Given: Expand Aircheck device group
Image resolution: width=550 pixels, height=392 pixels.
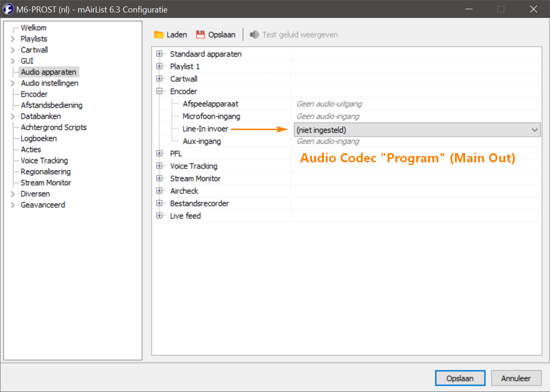Looking at the screenshot, I should [160, 191].
